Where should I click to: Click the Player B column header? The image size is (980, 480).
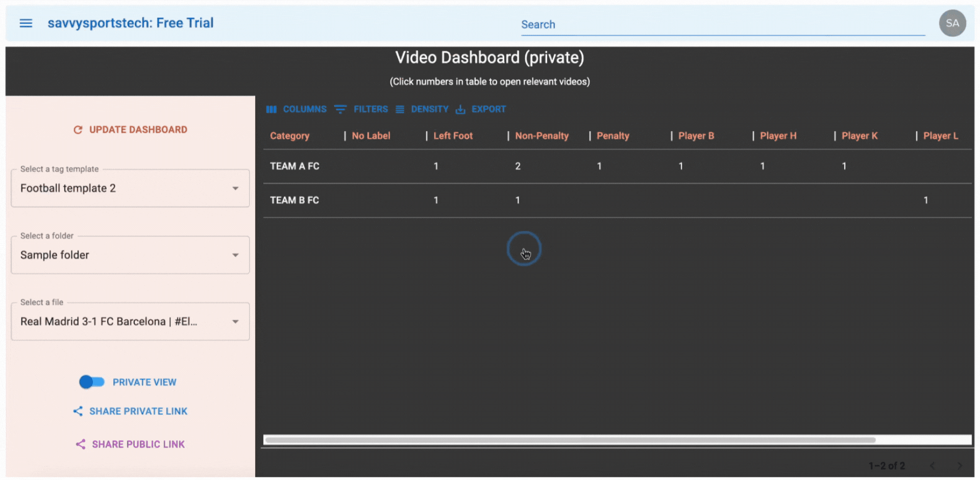click(696, 136)
